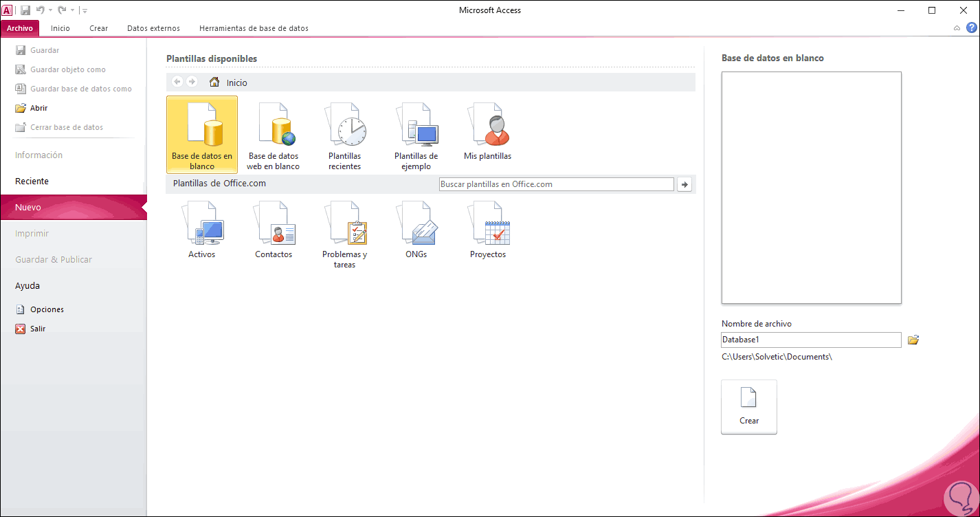The width and height of the screenshot is (980, 517).
Task: Click the Undo arrow in quick access toolbar
Action: coord(40,10)
